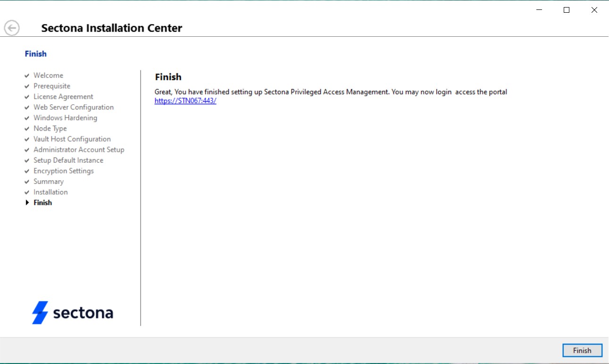This screenshot has width=609, height=364.
Task: Click the current Finish step in sidebar
Action: (x=43, y=203)
